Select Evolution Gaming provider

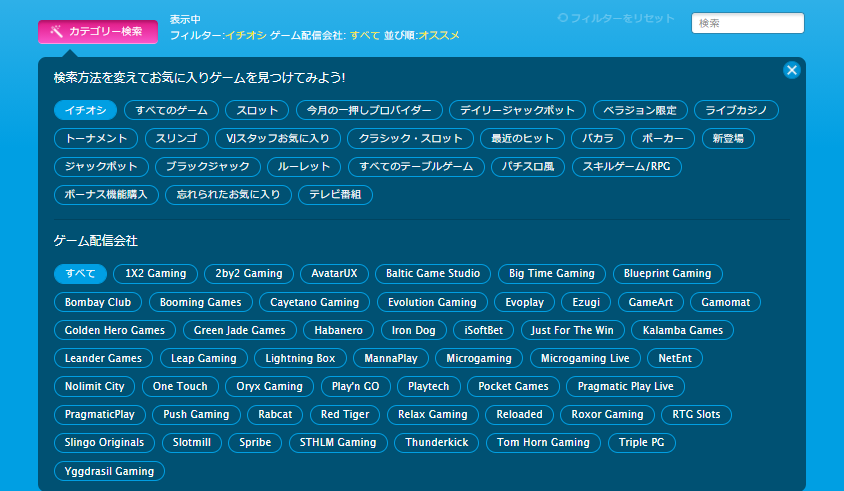pos(432,302)
